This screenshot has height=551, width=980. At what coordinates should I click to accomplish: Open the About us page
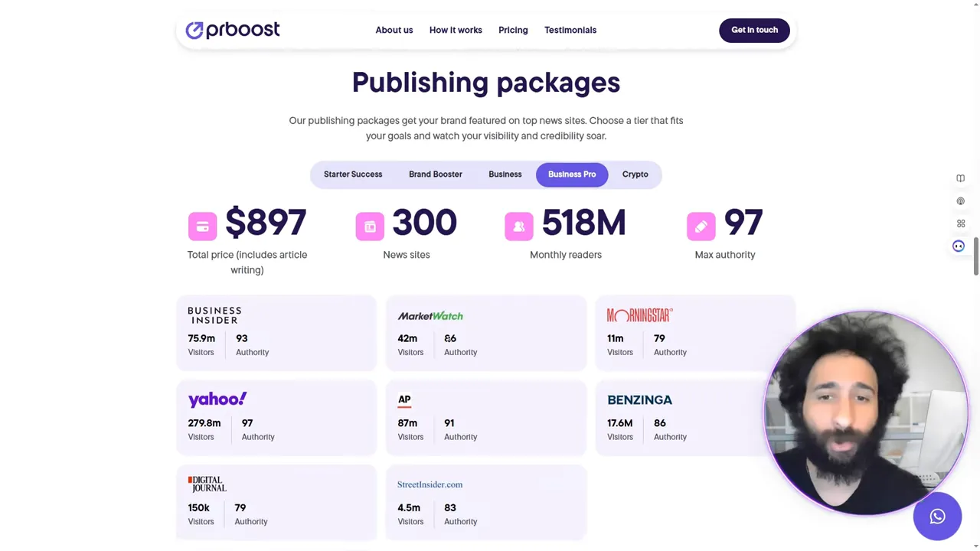pos(394,30)
